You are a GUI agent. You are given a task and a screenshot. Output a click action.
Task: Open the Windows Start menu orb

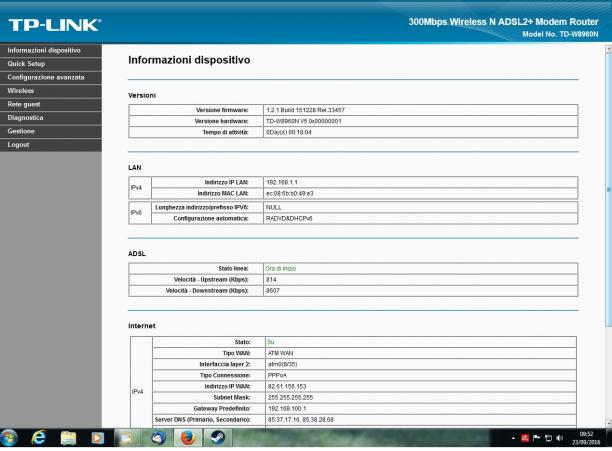(x=9, y=438)
